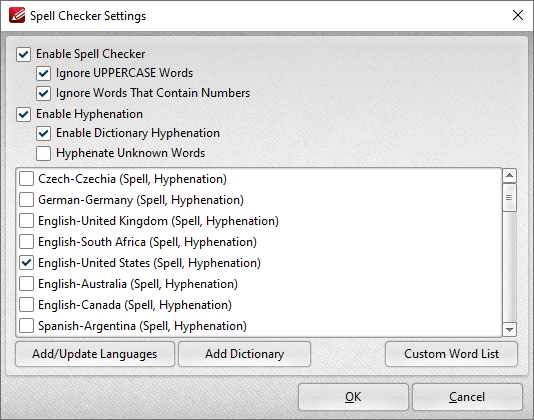Enable the English-Canada language checkbox
The image size is (534, 420).
click(x=27, y=305)
